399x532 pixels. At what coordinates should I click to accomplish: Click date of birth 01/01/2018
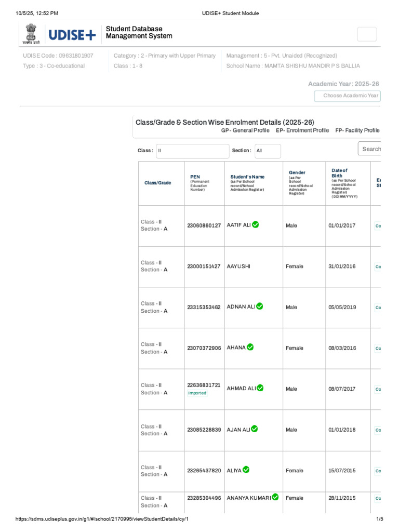pos(342,430)
